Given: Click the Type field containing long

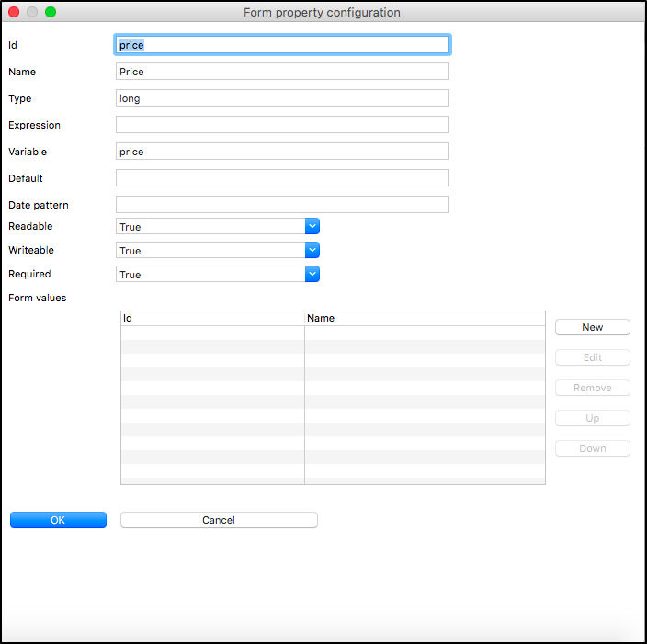Looking at the screenshot, I should [x=282, y=98].
